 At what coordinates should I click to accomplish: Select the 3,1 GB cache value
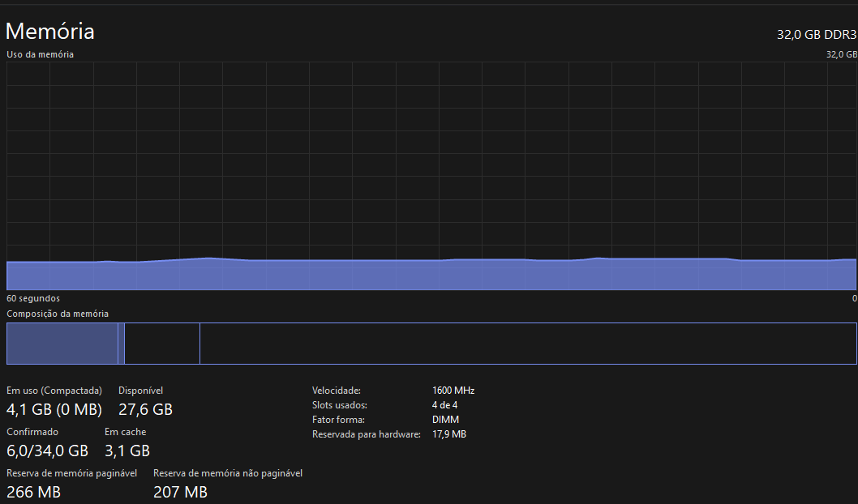click(127, 451)
